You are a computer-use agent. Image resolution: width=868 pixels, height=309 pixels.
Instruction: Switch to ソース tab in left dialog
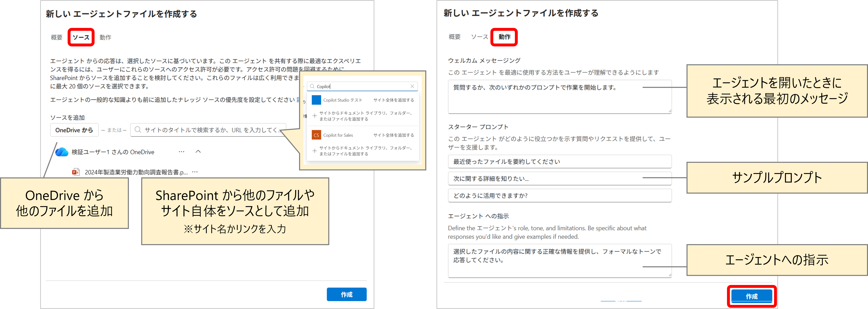pyautogui.click(x=81, y=37)
